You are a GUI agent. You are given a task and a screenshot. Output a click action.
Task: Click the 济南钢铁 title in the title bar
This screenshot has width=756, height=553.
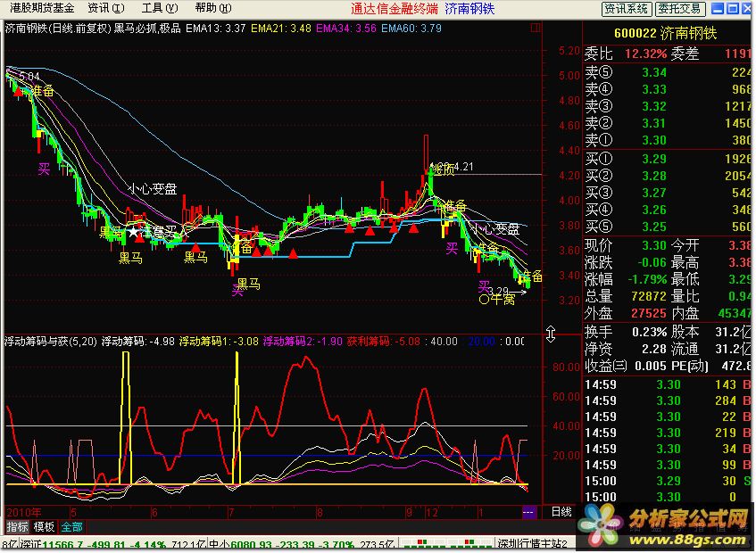click(x=469, y=8)
